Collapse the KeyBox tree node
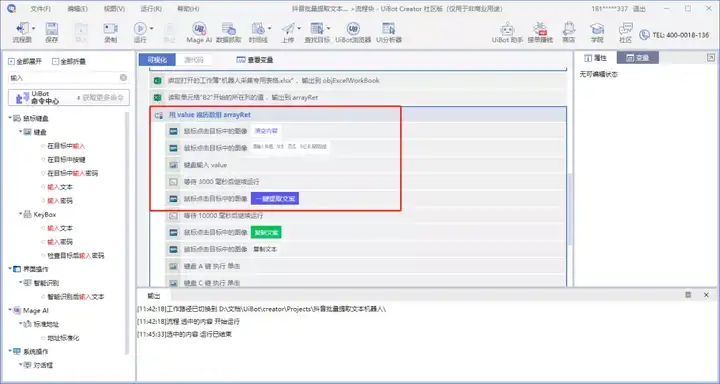 (21, 214)
